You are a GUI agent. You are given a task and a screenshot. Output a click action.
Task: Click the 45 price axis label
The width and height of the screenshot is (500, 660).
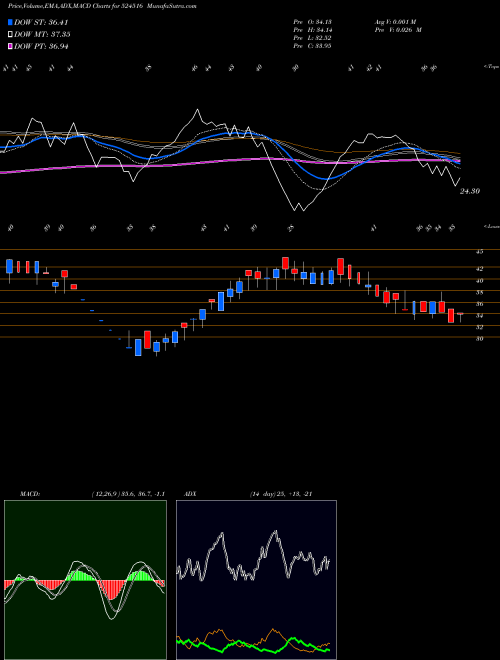tap(479, 252)
